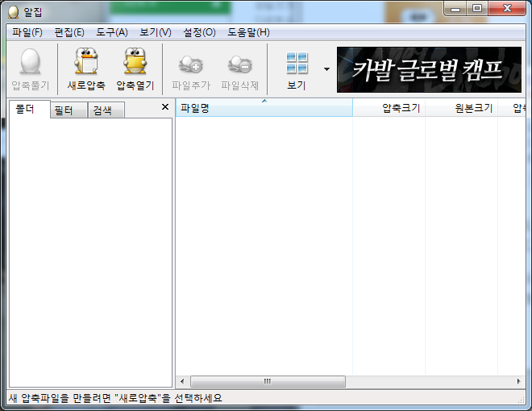Open the 보기(V) menu

(156, 32)
